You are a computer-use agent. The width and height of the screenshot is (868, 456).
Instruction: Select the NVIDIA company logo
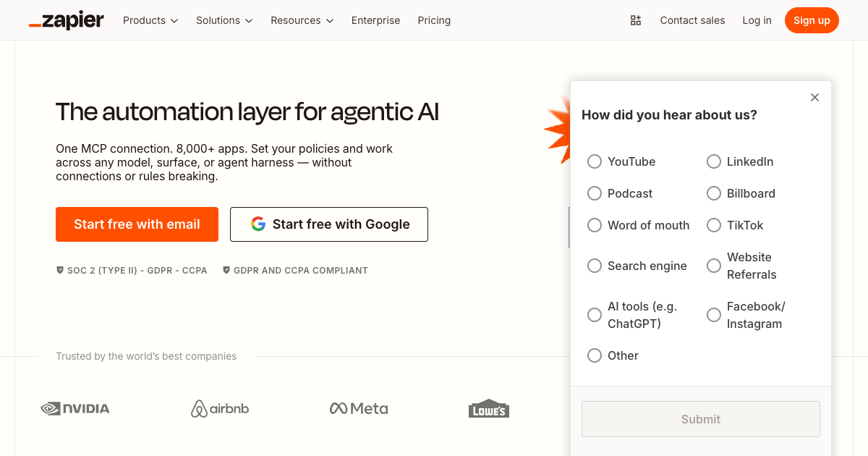tap(75, 408)
